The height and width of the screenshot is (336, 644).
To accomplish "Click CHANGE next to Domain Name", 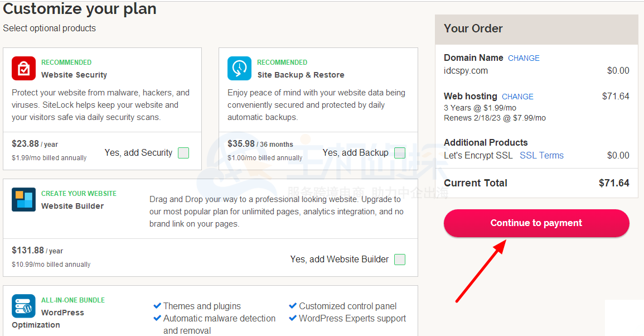I will pyautogui.click(x=524, y=58).
